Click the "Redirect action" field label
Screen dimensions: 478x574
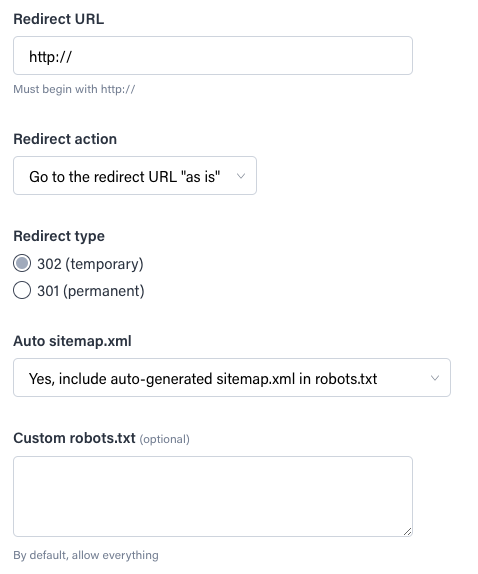(65, 139)
